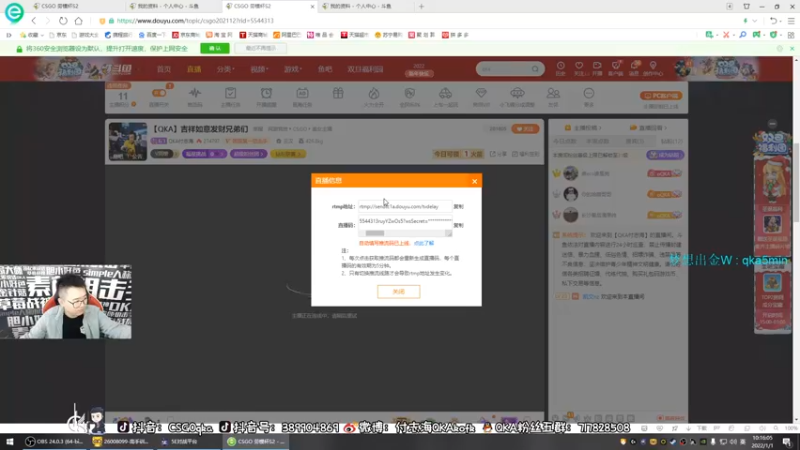Open the car icon in streamer toolbar
Image resolution: width=800 pixels, height=450 pixels.
(445, 93)
